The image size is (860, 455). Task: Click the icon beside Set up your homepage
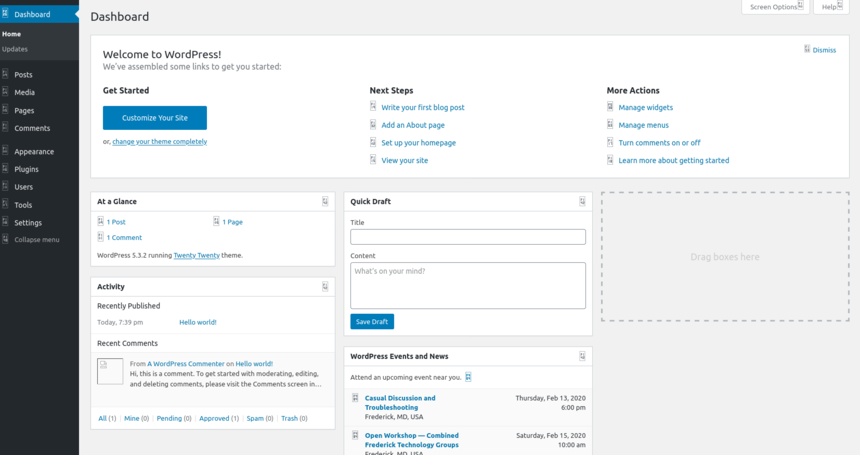(x=373, y=142)
